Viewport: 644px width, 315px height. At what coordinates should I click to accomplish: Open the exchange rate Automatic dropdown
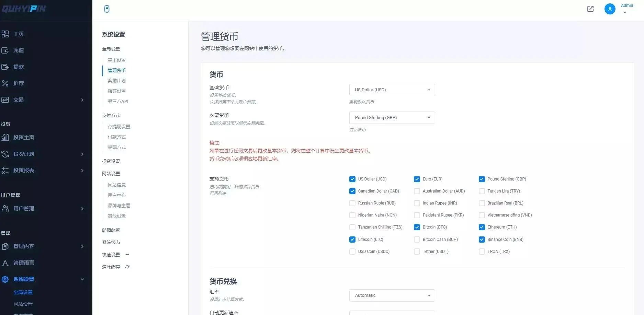pyautogui.click(x=392, y=295)
